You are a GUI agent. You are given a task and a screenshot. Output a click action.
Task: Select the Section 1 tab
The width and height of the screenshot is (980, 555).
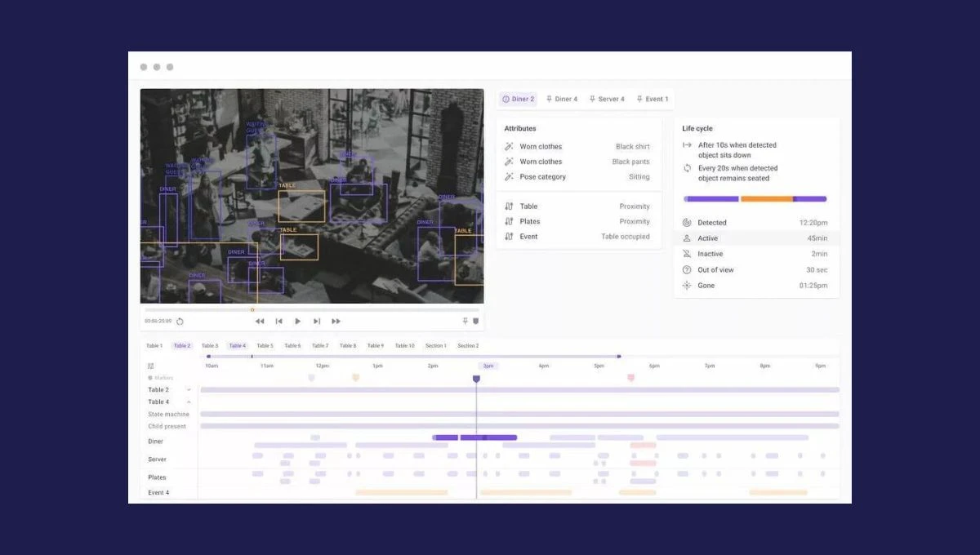pos(436,346)
